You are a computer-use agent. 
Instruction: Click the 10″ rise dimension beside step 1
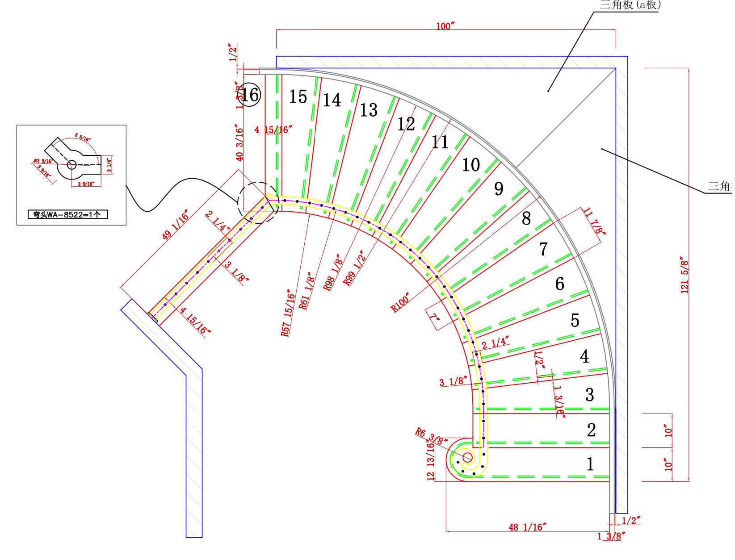pyautogui.click(x=668, y=464)
